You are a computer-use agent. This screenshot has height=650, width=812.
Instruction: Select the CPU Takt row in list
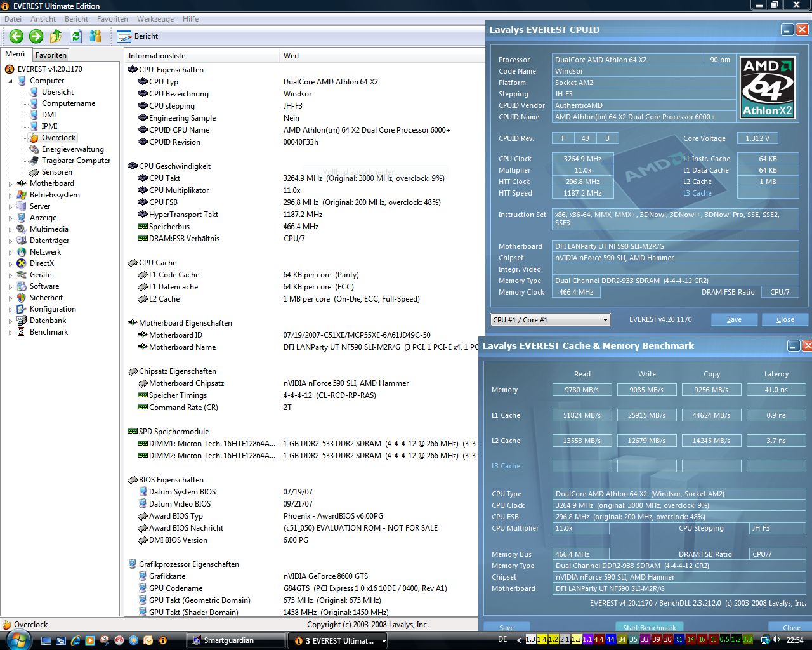click(x=304, y=178)
